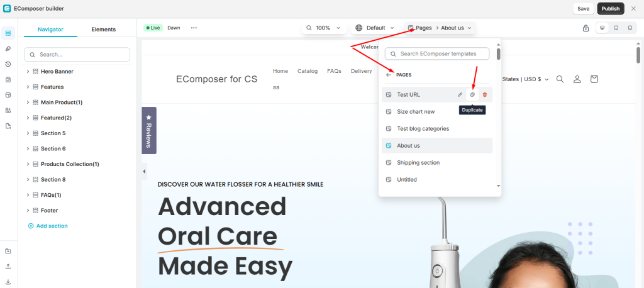Select the Size chart new page
644x288 pixels.
coord(437,111)
